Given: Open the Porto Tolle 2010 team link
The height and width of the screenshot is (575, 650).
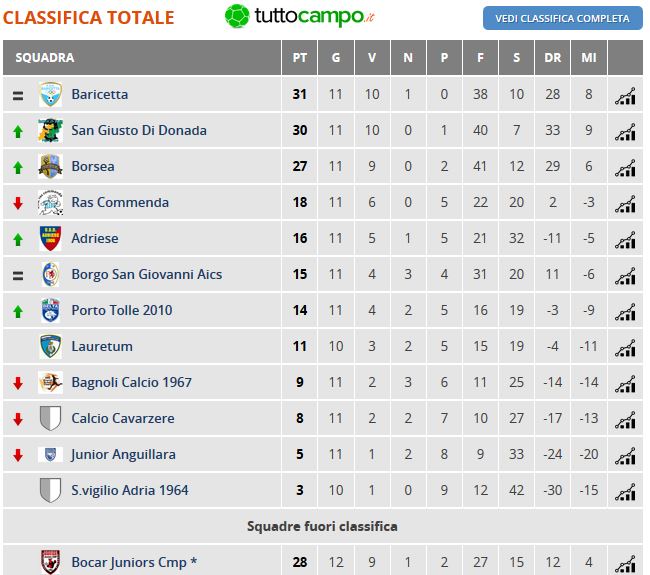Looking at the screenshot, I should tap(122, 311).
